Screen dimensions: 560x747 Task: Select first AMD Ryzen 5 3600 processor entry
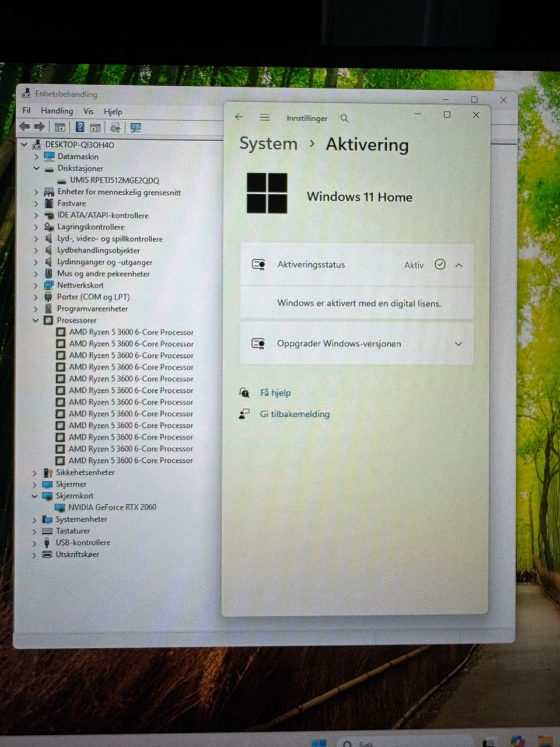(131, 332)
